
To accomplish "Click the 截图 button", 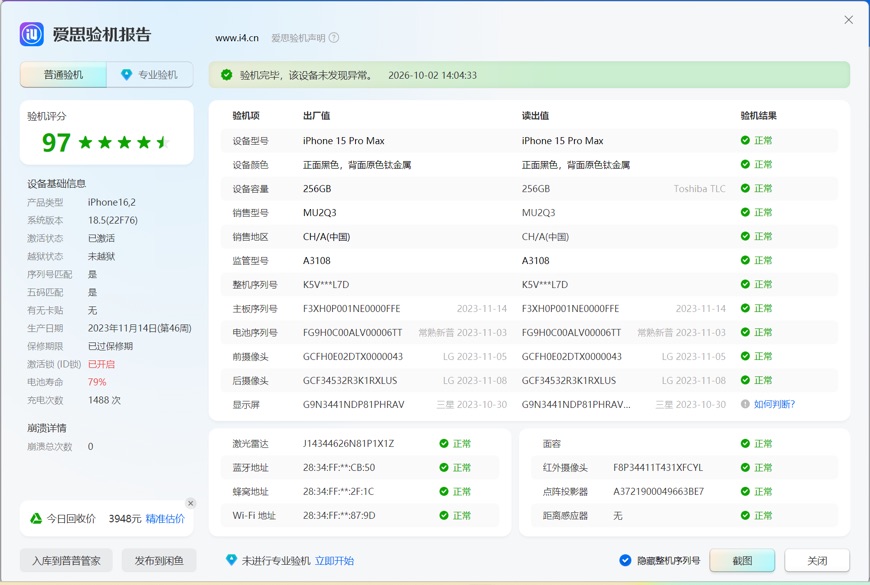I will pos(742,561).
